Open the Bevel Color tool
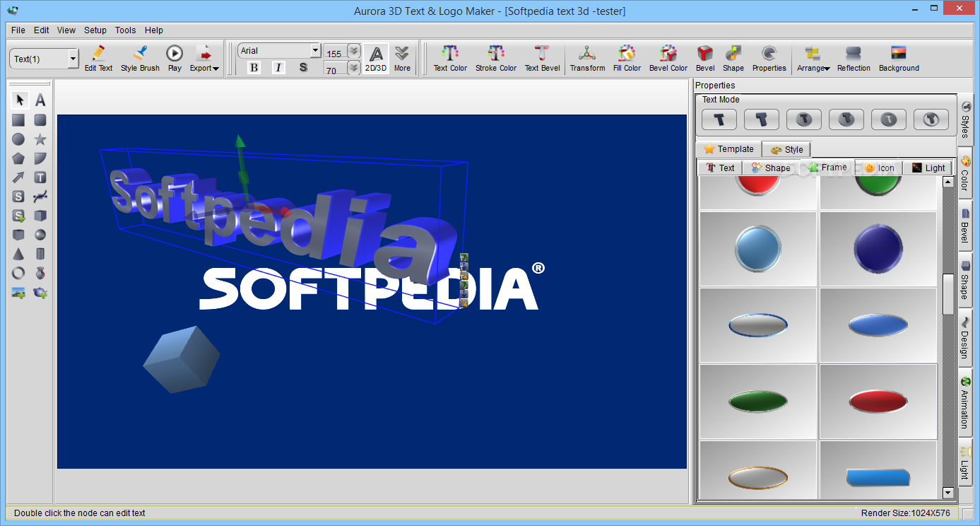980x526 pixels. pos(668,59)
